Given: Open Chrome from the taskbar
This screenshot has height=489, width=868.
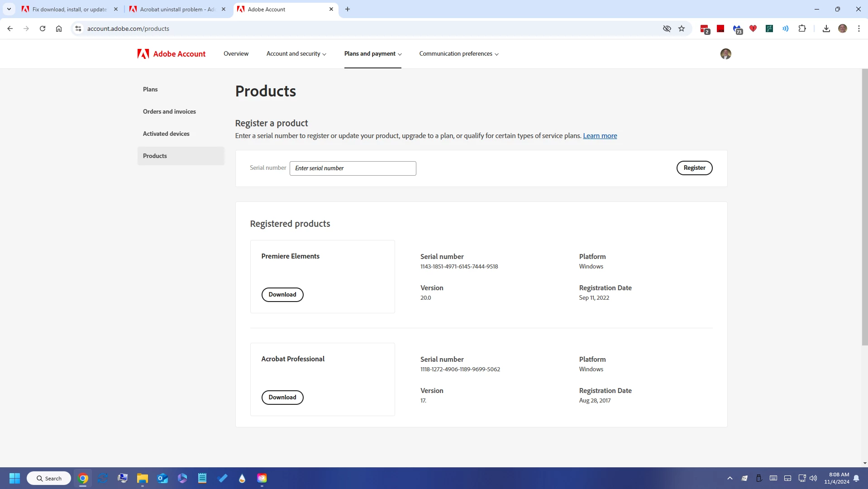Looking at the screenshot, I should click(83, 478).
